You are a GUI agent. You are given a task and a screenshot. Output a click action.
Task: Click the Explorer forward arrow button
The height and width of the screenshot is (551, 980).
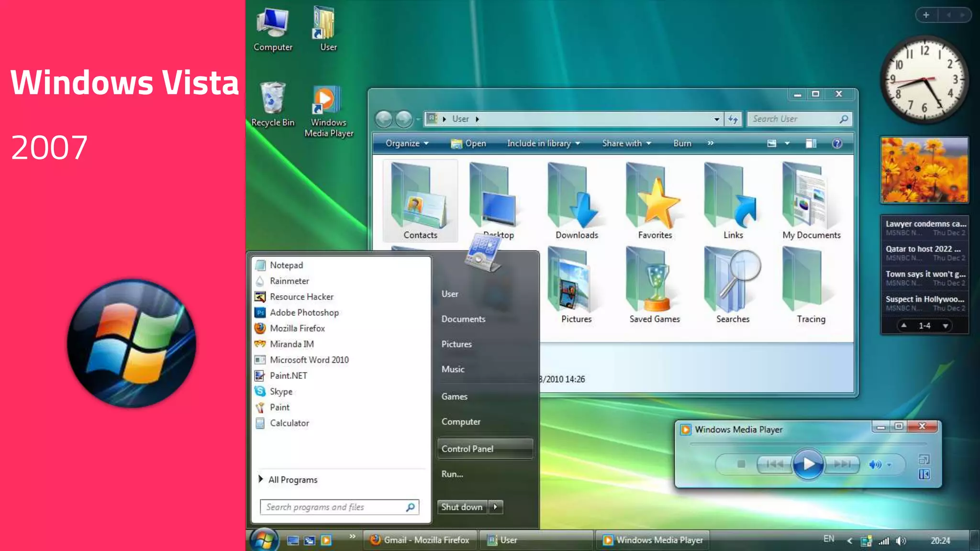coord(404,119)
